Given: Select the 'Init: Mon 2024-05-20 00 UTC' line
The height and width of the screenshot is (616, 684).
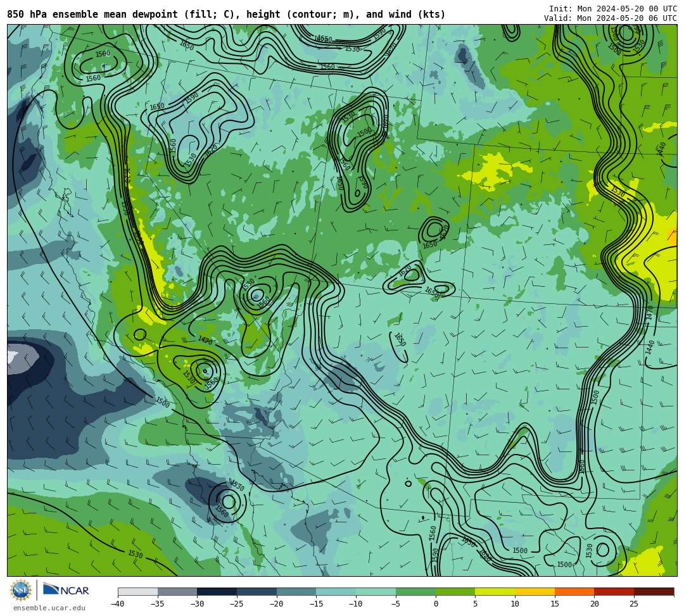Looking at the screenshot, I should (x=612, y=9).
